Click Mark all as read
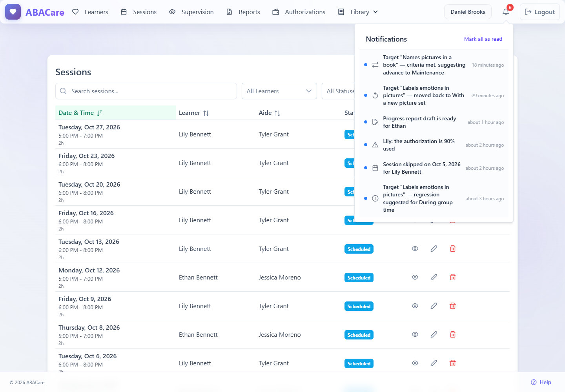This screenshot has height=392, width=565. point(483,39)
